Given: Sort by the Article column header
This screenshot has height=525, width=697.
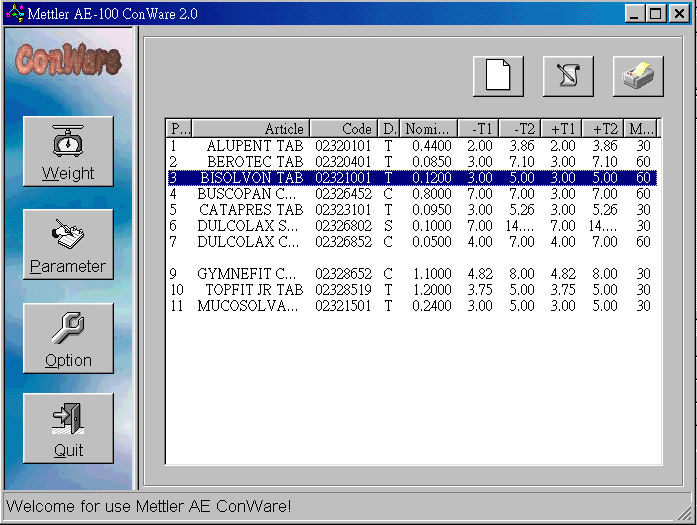Looking at the screenshot, I should (x=251, y=128).
